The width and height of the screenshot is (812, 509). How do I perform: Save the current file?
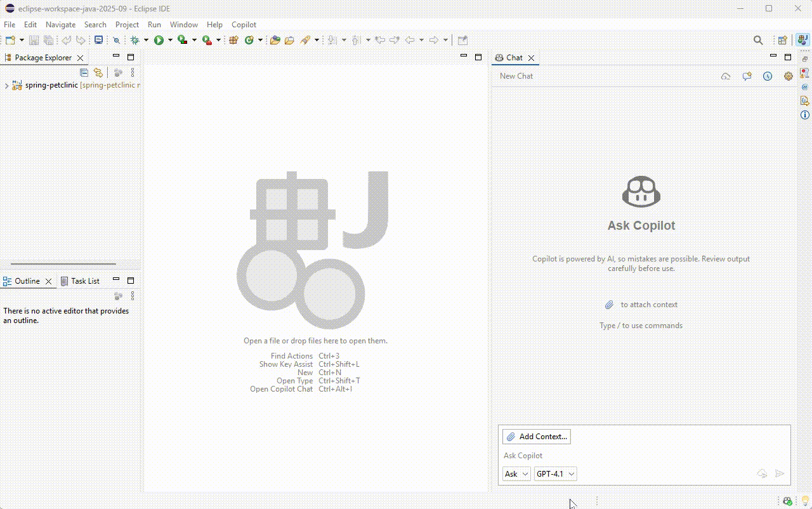click(33, 40)
